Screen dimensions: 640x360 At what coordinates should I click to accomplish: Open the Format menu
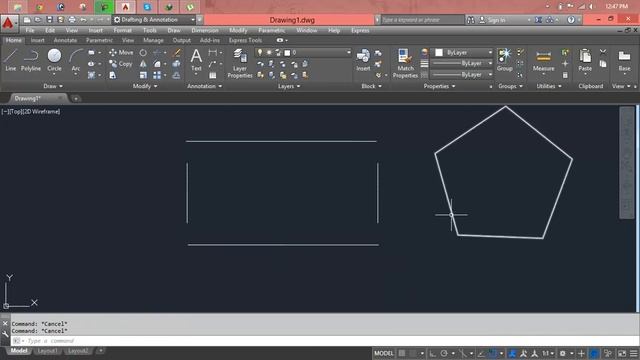point(122,30)
